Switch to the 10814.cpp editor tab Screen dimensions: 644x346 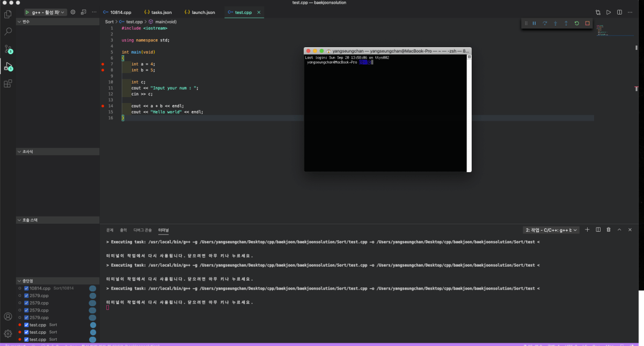[118, 12]
